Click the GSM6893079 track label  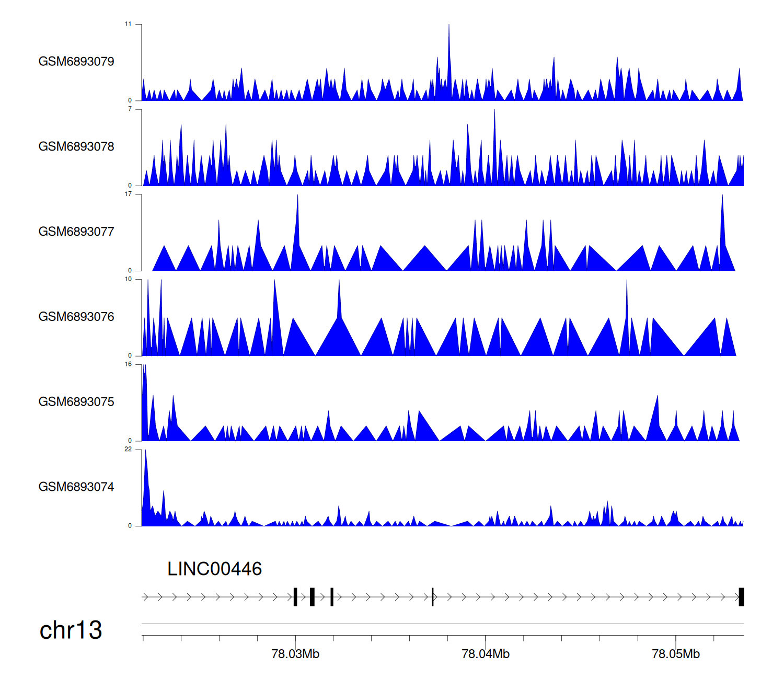76,62
